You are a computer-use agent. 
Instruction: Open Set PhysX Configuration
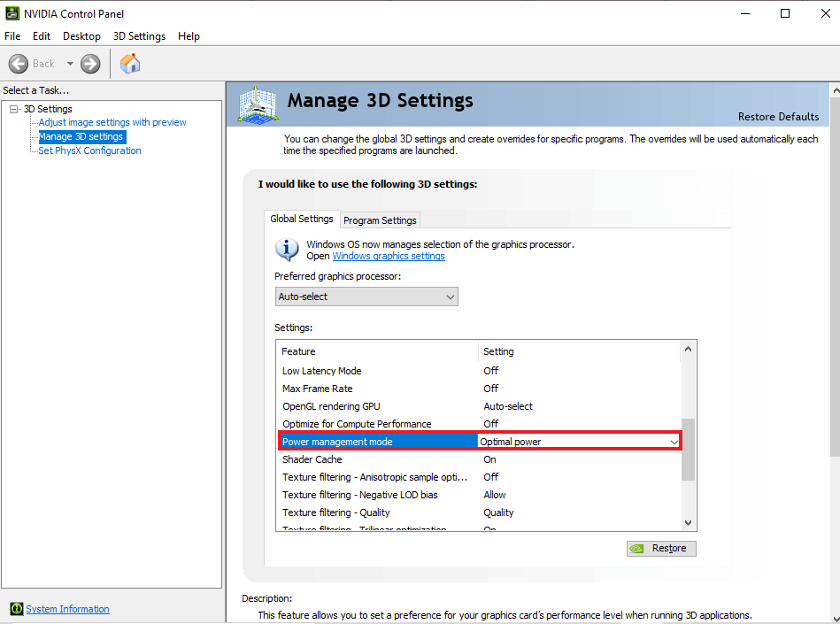89,150
